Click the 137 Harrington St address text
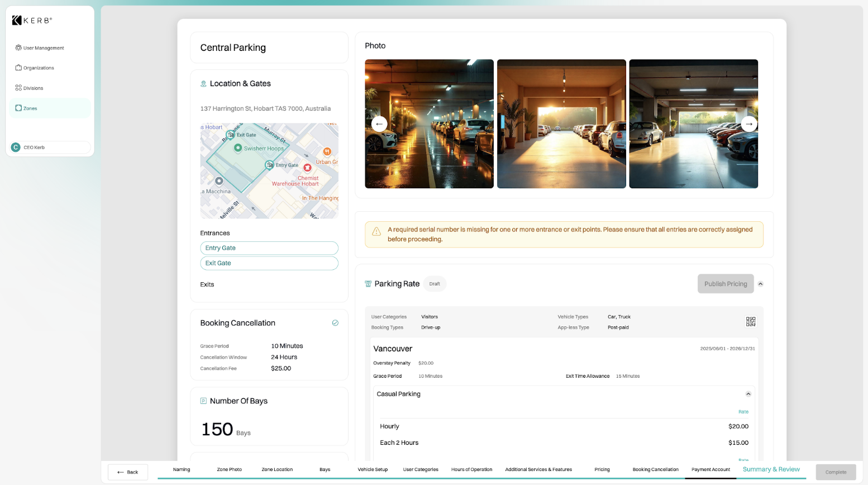Screen dimensions: 868x485 click(x=265, y=108)
